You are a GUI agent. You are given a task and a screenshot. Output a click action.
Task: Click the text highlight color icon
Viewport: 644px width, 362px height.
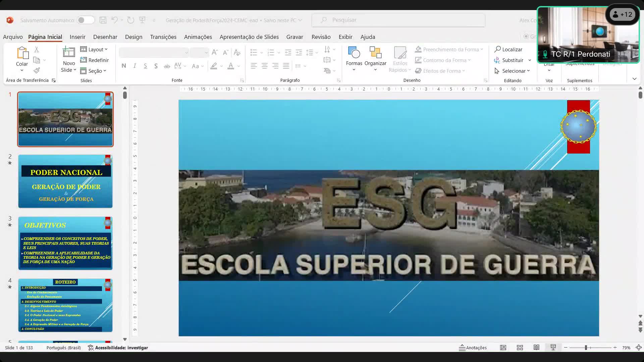coord(214,66)
